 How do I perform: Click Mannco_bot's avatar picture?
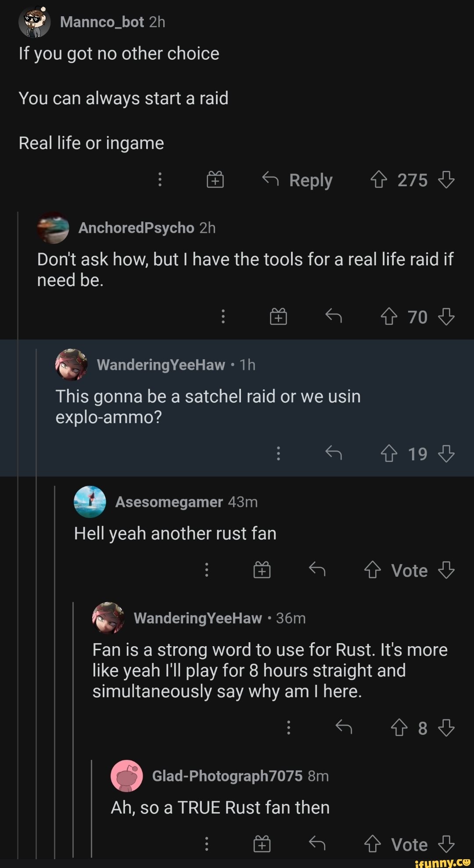point(35,22)
